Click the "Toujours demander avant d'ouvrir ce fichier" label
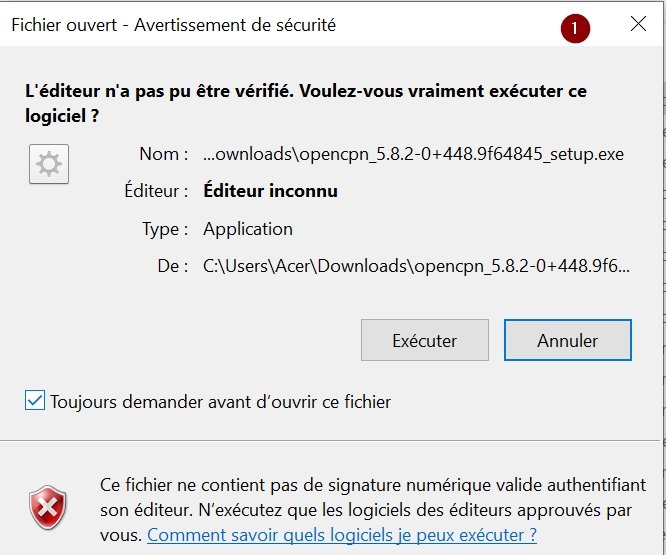This screenshot has width=666, height=555. coord(220,402)
